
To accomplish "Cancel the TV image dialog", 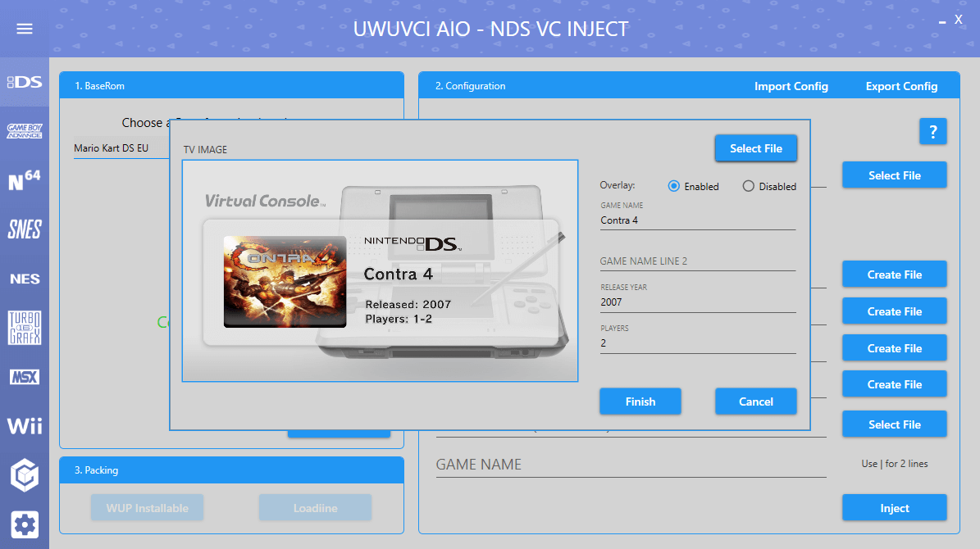I will 755,402.
